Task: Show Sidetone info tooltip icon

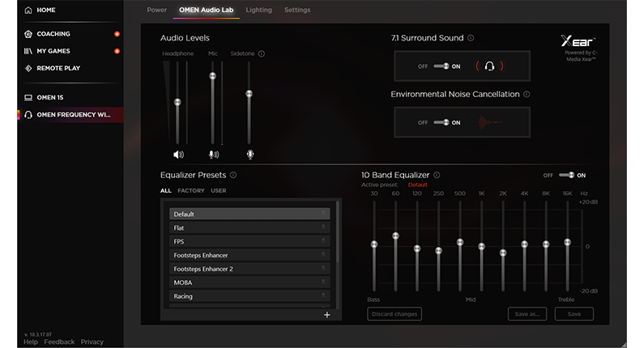Action: coord(262,53)
